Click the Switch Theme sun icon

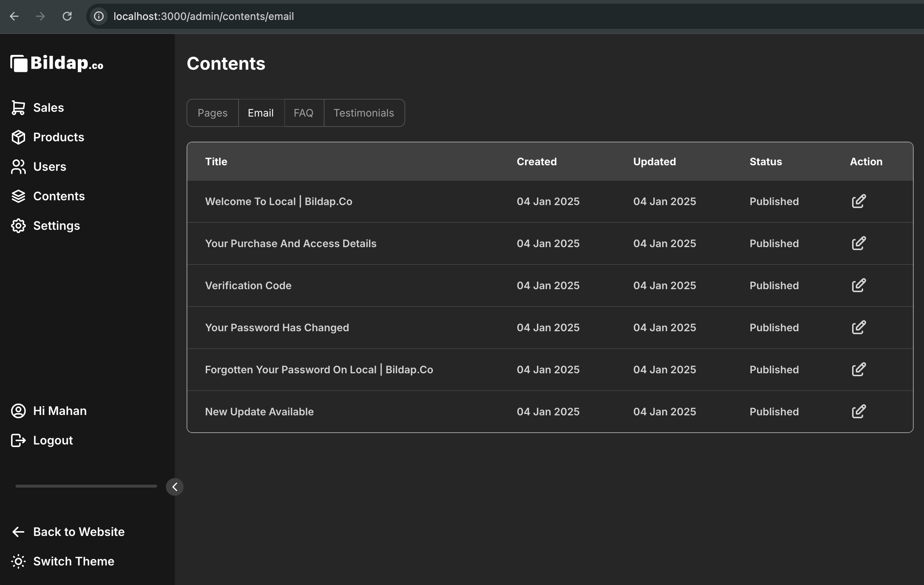pyautogui.click(x=18, y=561)
